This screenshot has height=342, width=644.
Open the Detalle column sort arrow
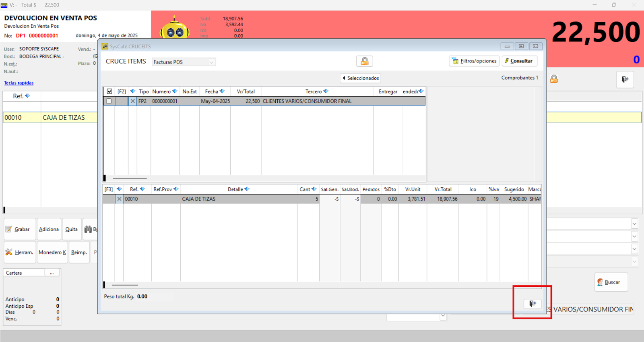click(247, 189)
